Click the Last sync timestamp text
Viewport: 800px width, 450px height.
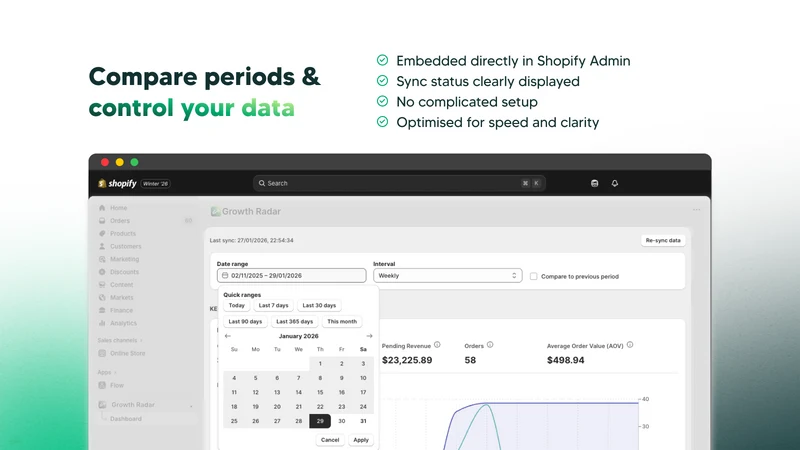click(x=252, y=240)
